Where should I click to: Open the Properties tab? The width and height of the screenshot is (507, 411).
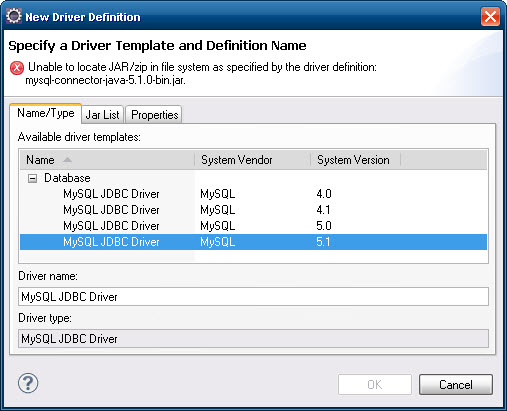tap(154, 115)
